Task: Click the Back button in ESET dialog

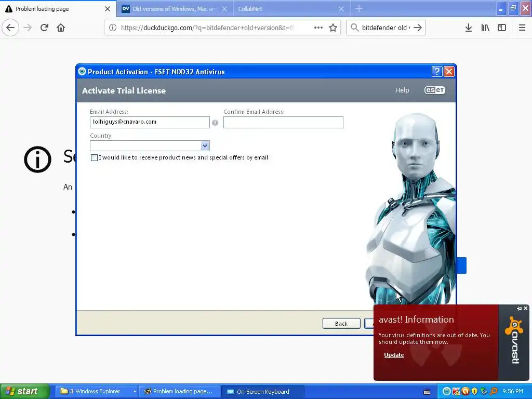Action: pyautogui.click(x=341, y=324)
